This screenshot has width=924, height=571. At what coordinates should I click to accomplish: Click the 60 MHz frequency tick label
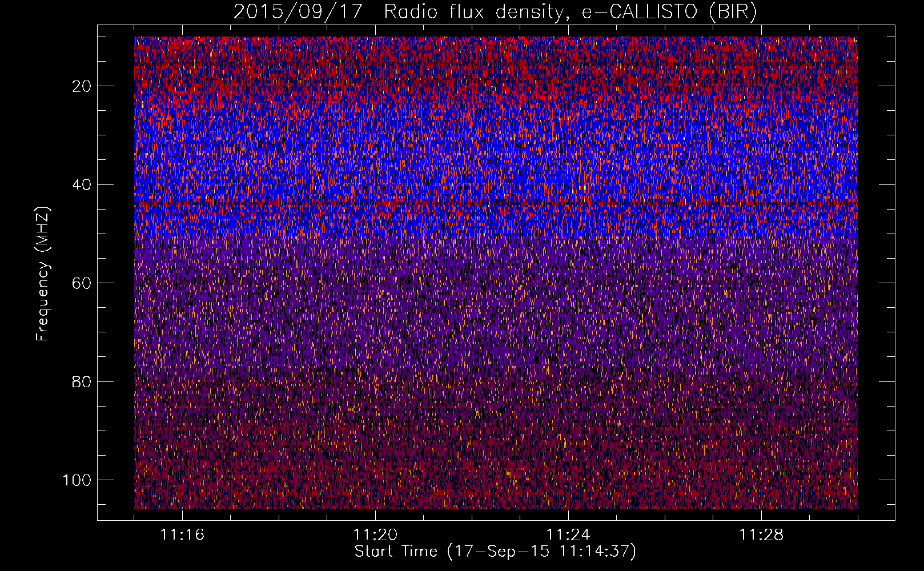tap(82, 283)
